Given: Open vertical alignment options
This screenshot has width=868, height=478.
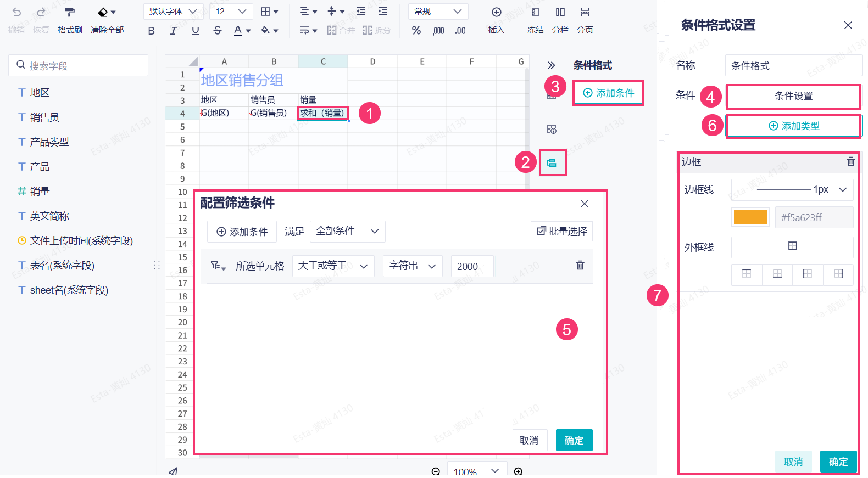Looking at the screenshot, I should [x=336, y=12].
